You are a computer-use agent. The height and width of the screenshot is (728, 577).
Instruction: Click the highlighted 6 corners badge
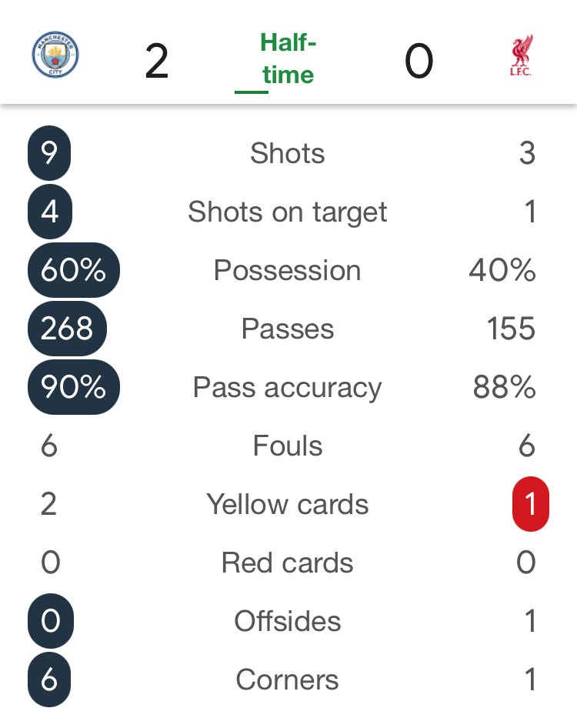click(49, 680)
